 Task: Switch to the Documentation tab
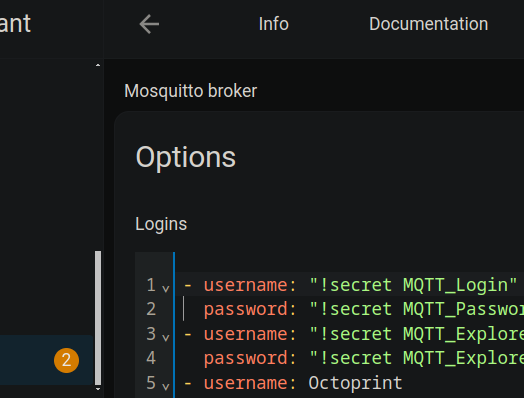tap(428, 24)
